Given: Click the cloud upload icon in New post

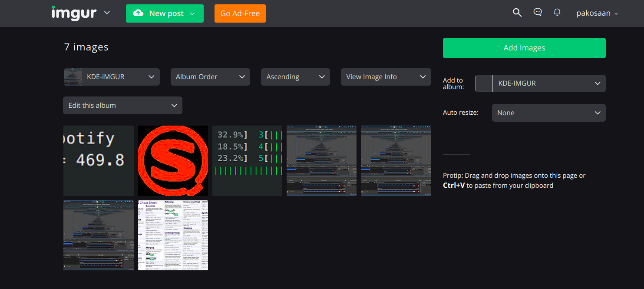Looking at the screenshot, I should (x=138, y=13).
